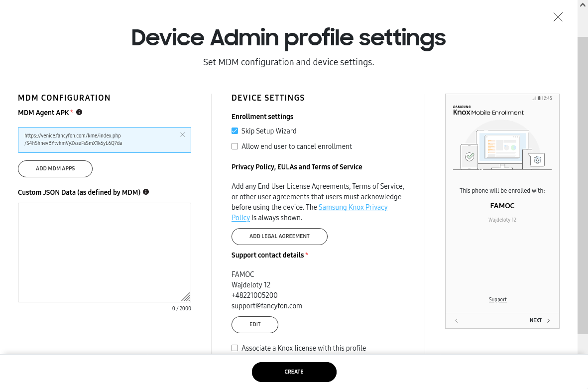The image size is (588, 389).
Task: Open the Support link in phone preview
Action: coord(497,299)
